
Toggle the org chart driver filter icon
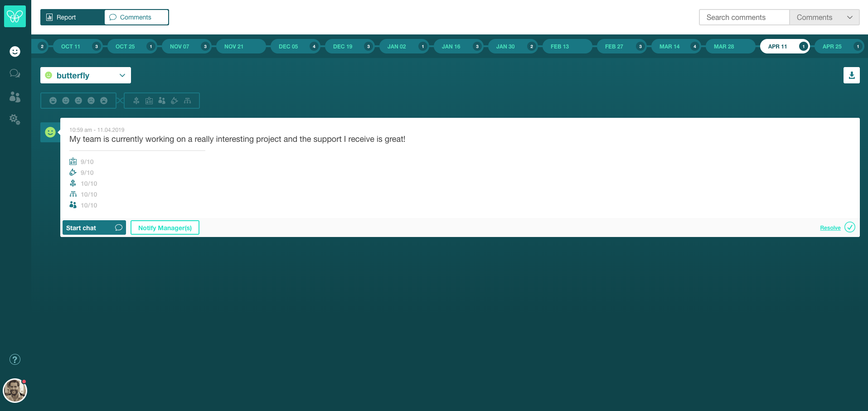point(187,101)
